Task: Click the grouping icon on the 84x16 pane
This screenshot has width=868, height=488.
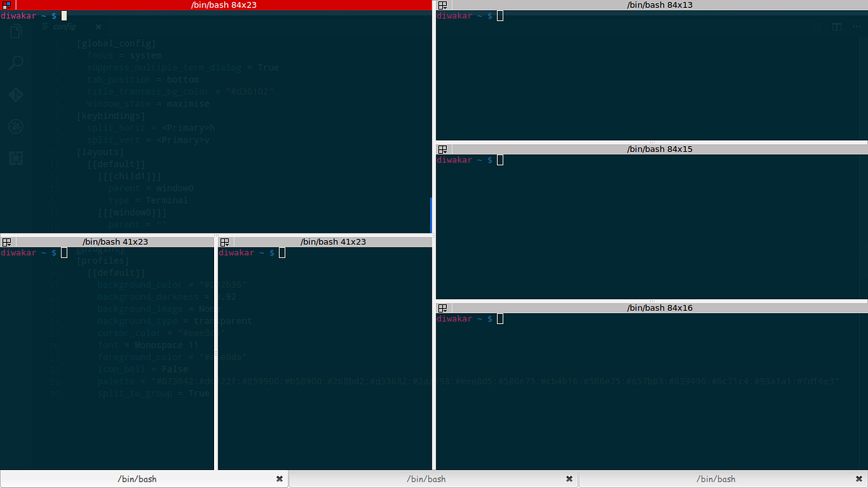Action: (x=442, y=308)
